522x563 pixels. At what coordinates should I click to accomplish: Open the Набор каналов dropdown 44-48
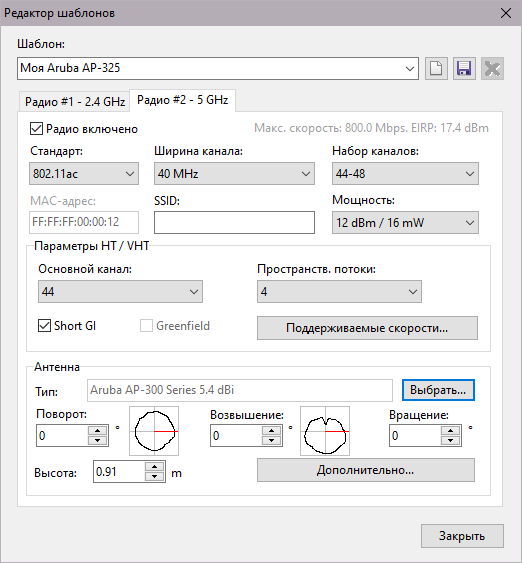tap(405, 174)
